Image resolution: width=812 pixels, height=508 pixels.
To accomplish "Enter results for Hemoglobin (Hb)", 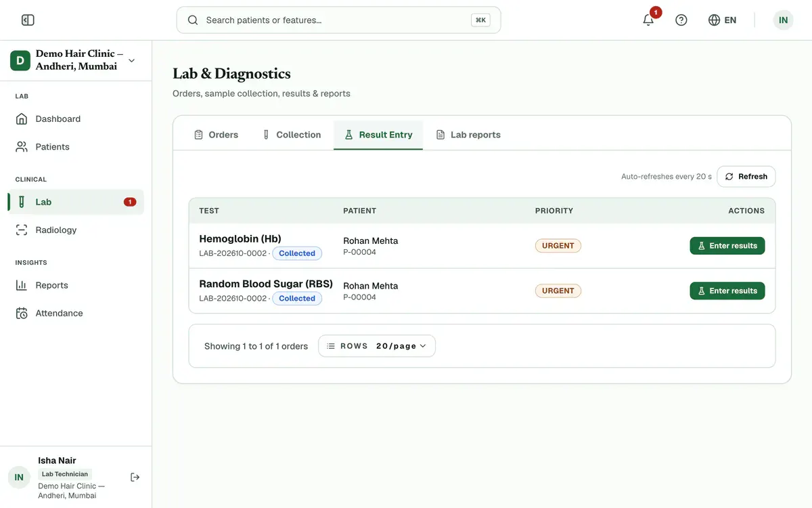I will (727, 246).
